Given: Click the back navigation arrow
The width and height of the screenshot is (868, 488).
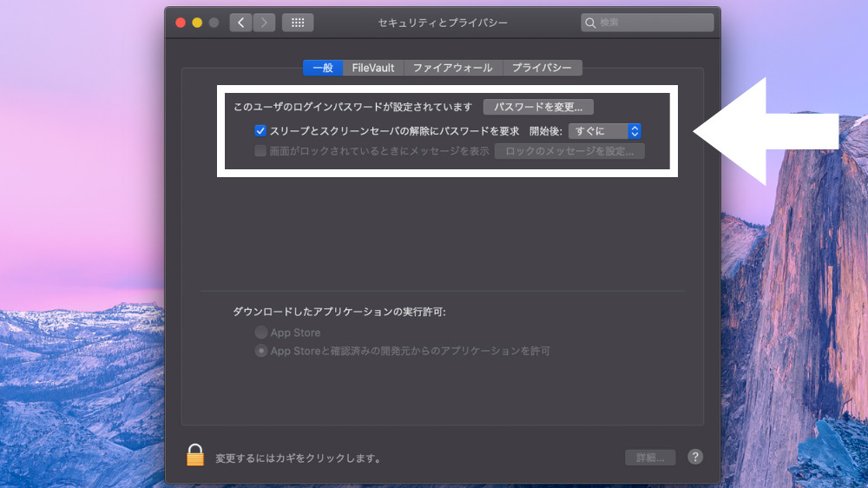Looking at the screenshot, I should pos(240,23).
